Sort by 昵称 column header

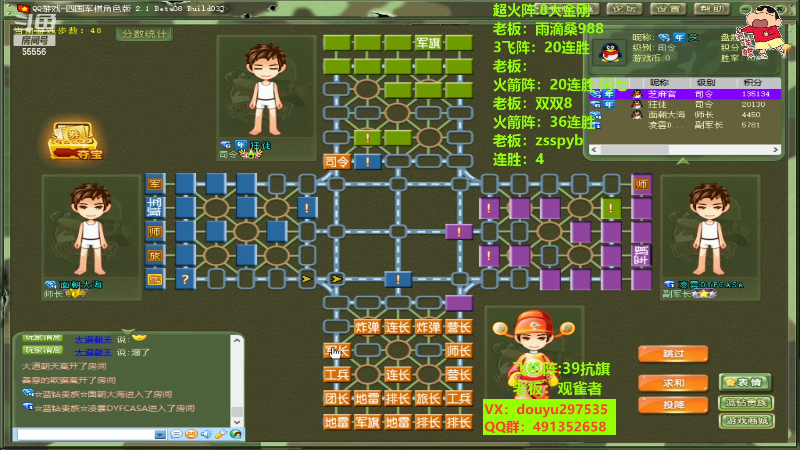659,83
